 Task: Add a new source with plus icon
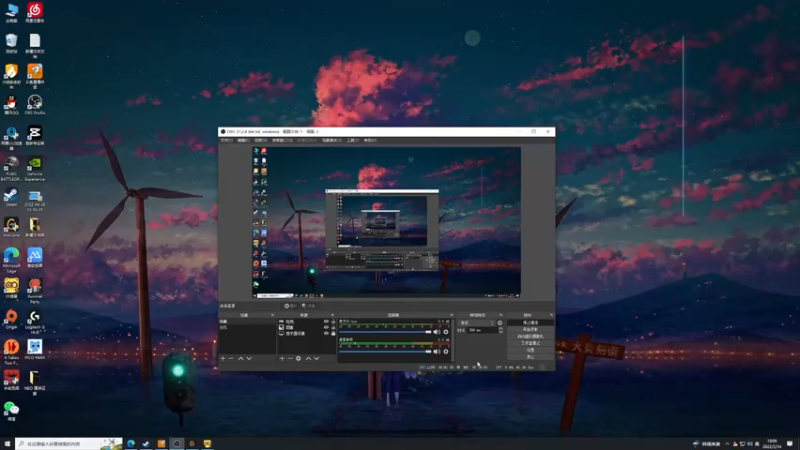(x=282, y=359)
